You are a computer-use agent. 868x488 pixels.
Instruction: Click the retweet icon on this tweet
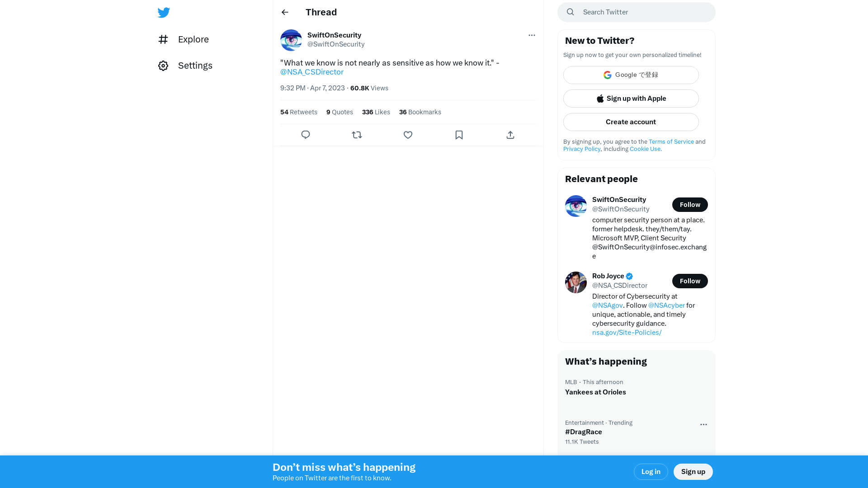point(357,135)
